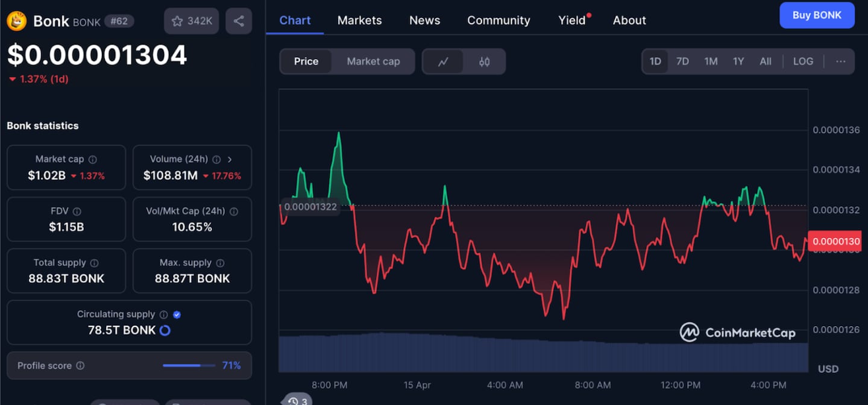Open the About tab

point(629,20)
